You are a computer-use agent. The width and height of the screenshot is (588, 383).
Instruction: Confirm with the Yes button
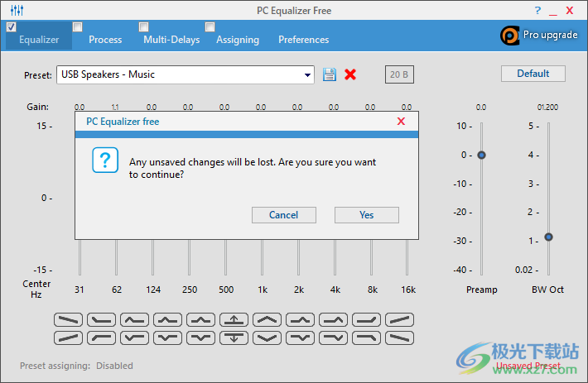click(x=367, y=215)
